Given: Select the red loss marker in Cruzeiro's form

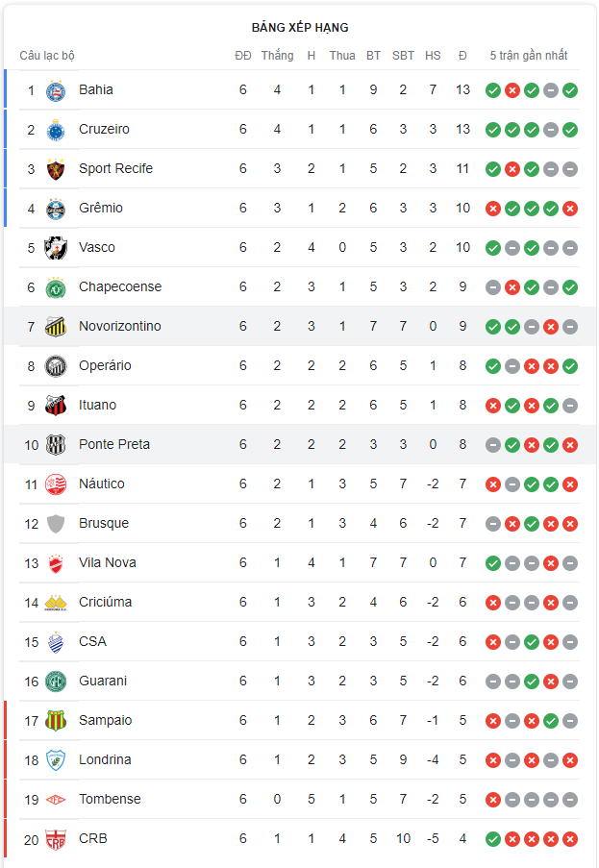Looking at the screenshot, I should click(x=512, y=129).
